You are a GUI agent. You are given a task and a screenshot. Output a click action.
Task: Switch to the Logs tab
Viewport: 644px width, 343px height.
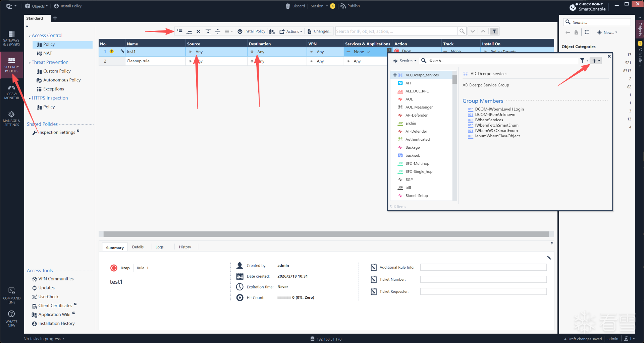pos(160,247)
